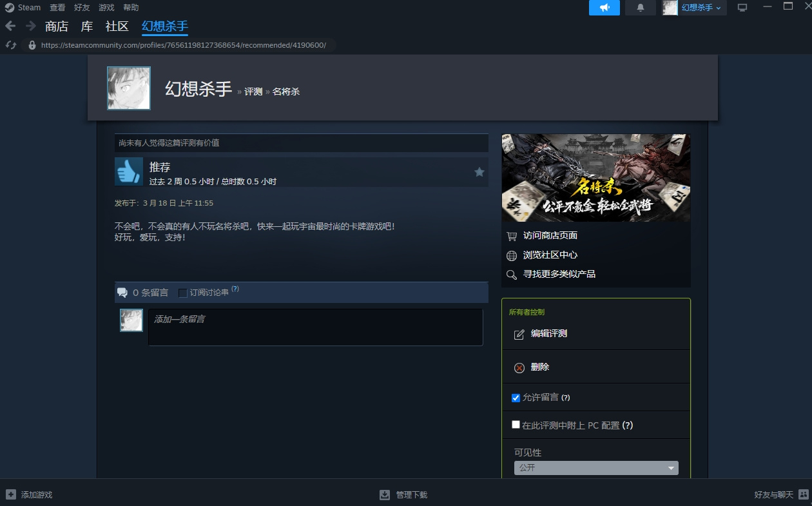The width and height of the screenshot is (812, 506).
Task: Open the (?) help next to 订阅讨论串
Action: [x=235, y=289]
